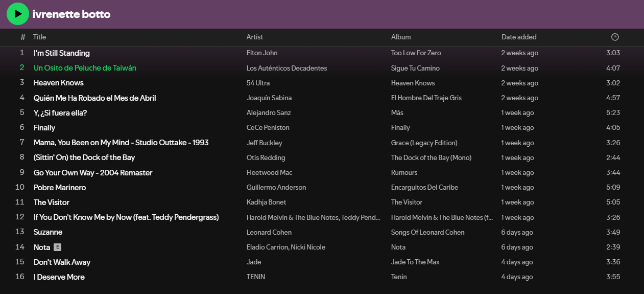Viewport: 644px width, 294px height.
Task: Select the track I Deserve More
Action: point(59,277)
